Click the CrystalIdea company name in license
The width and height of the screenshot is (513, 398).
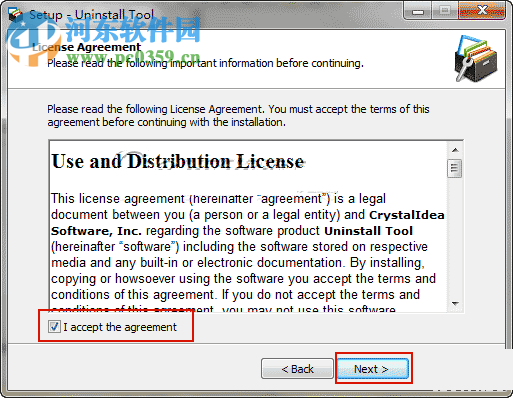tap(407, 215)
